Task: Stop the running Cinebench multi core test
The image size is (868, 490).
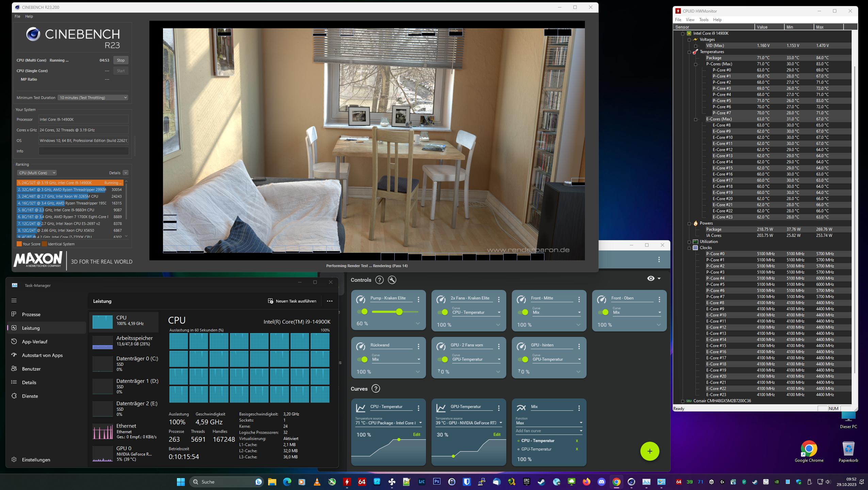Action: 120,60
